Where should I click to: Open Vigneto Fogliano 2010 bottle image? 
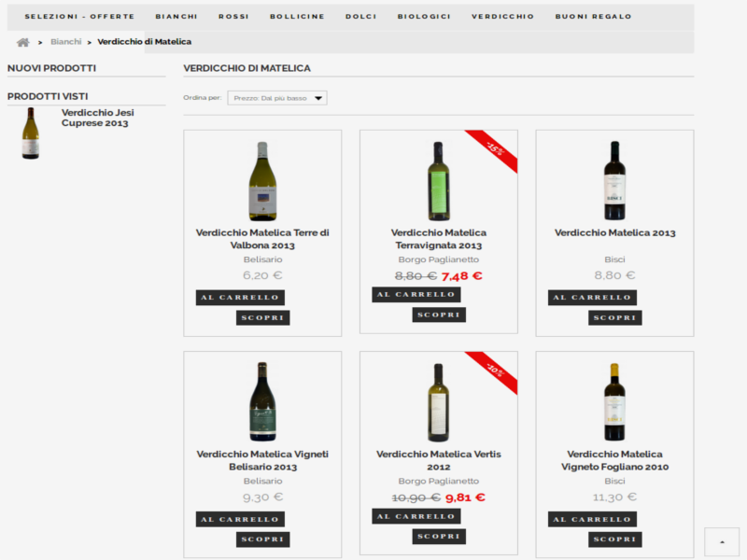pos(614,402)
